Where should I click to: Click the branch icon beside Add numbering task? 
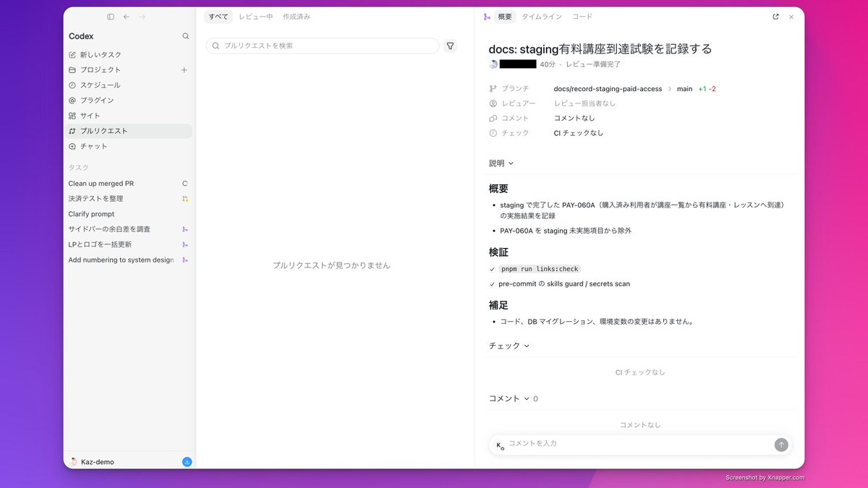[x=185, y=260]
